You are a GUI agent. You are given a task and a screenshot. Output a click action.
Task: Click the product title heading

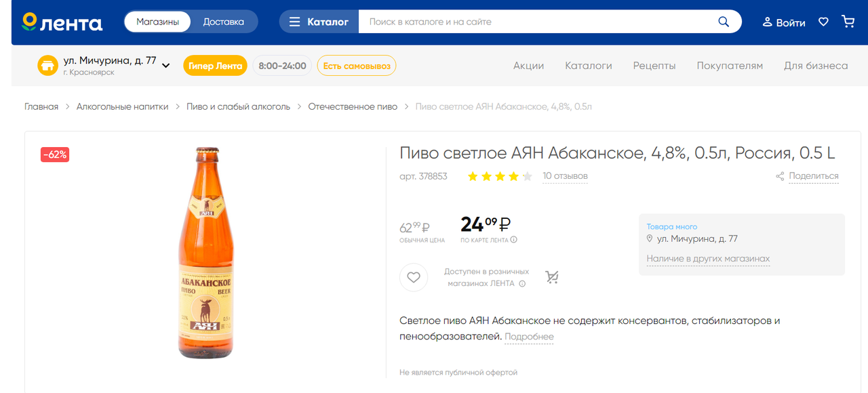tap(617, 153)
